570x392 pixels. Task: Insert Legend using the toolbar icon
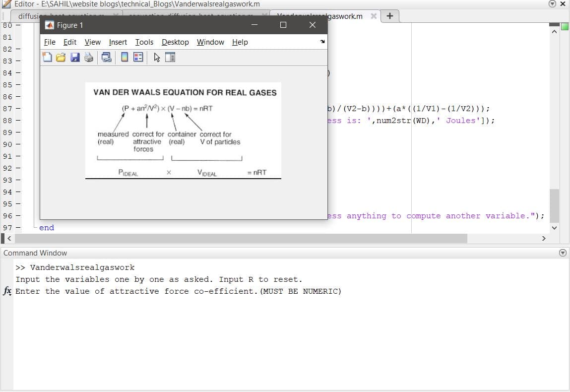tap(138, 58)
